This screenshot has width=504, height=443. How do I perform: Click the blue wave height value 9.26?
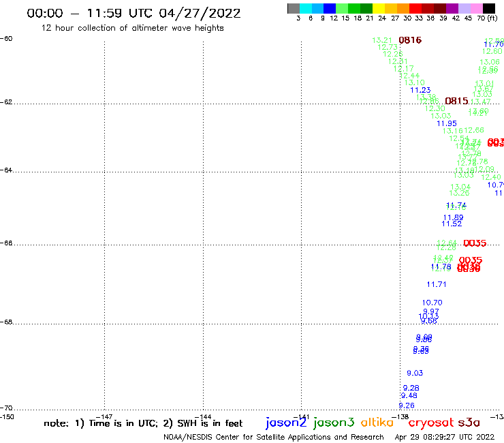[x=407, y=406]
